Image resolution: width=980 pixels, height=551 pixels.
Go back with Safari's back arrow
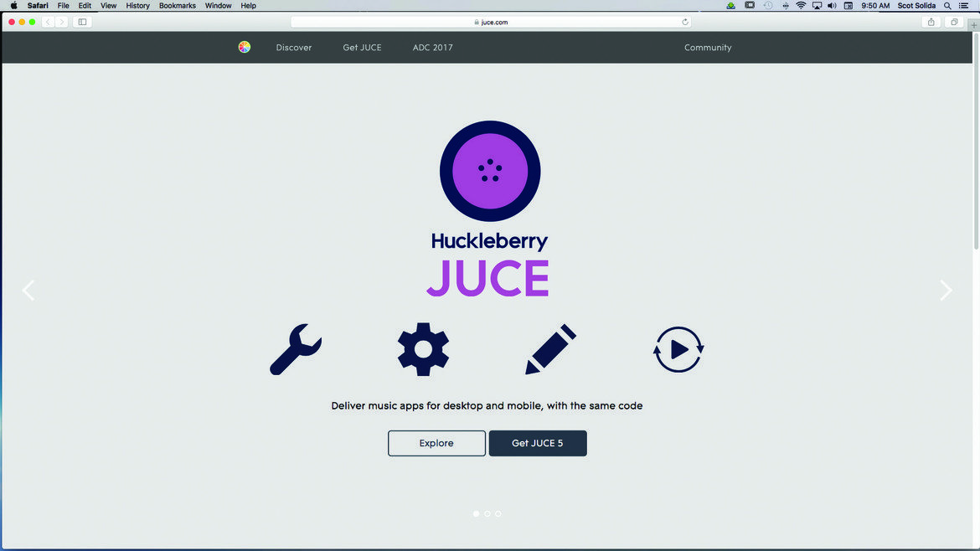pos(48,22)
